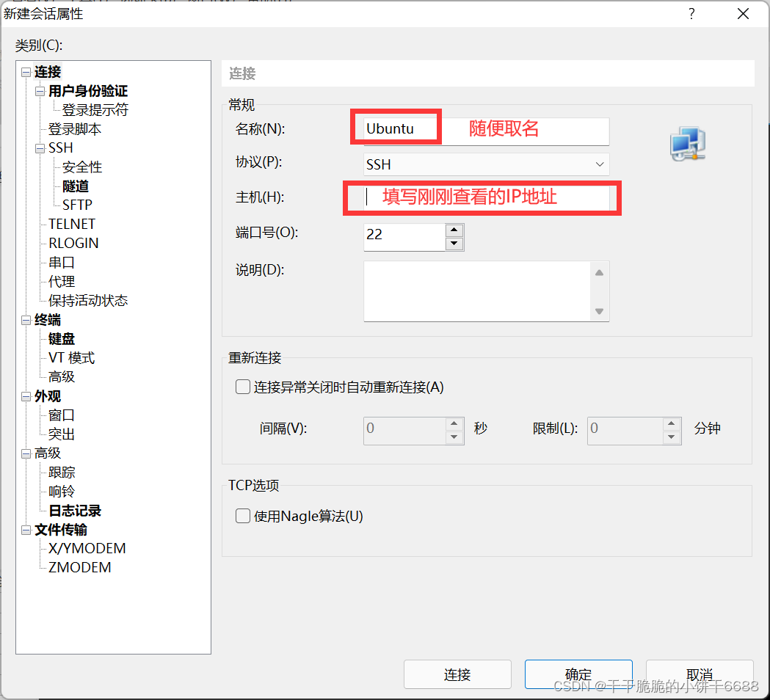Collapse the 文件传输 tree node
This screenshot has width=770, height=700.
[26, 531]
